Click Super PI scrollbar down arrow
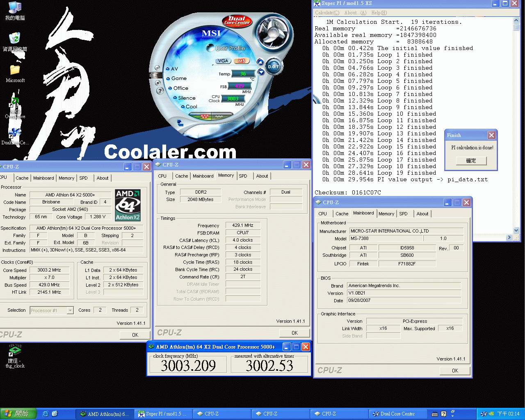525x420 pixels. [516, 231]
